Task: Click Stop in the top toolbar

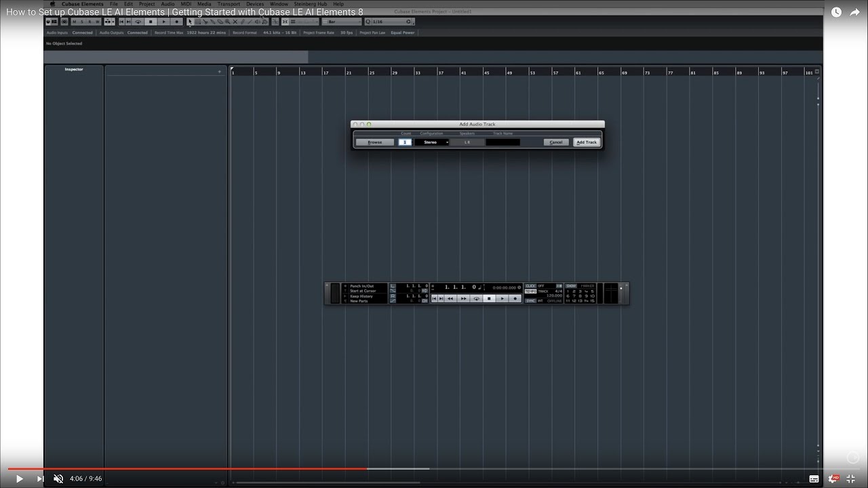Action: pyautogui.click(x=151, y=22)
